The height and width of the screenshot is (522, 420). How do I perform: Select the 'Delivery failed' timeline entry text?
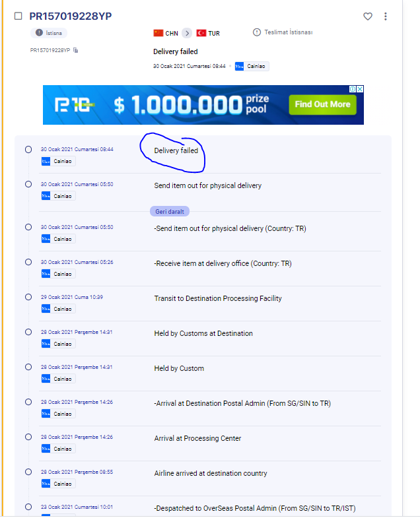[x=176, y=150]
